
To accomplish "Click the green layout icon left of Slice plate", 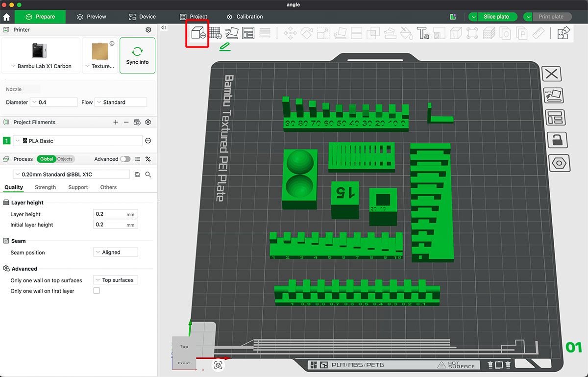I will pos(453,17).
